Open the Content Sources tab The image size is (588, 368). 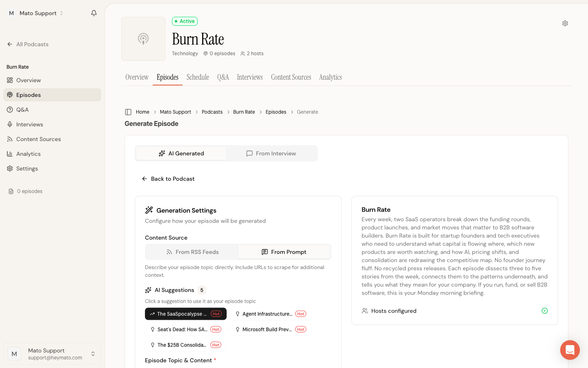[291, 77]
